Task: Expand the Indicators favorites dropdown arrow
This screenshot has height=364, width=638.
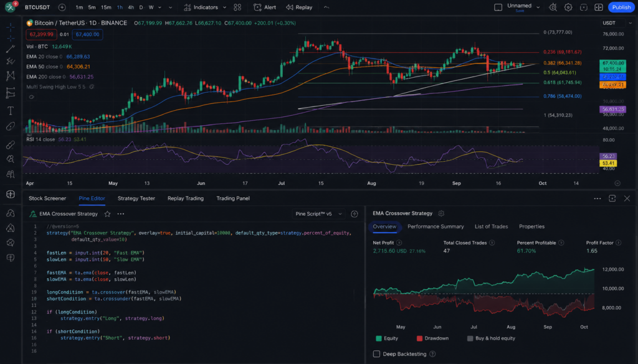Action: [x=224, y=7]
